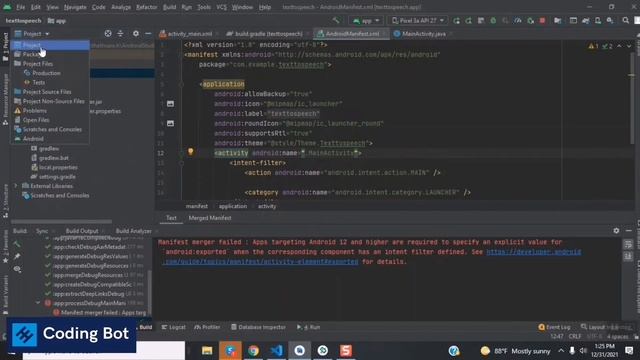The height and width of the screenshot is (360, 640).
Task: Open the Refactor menu
Action: click(147, 7)
